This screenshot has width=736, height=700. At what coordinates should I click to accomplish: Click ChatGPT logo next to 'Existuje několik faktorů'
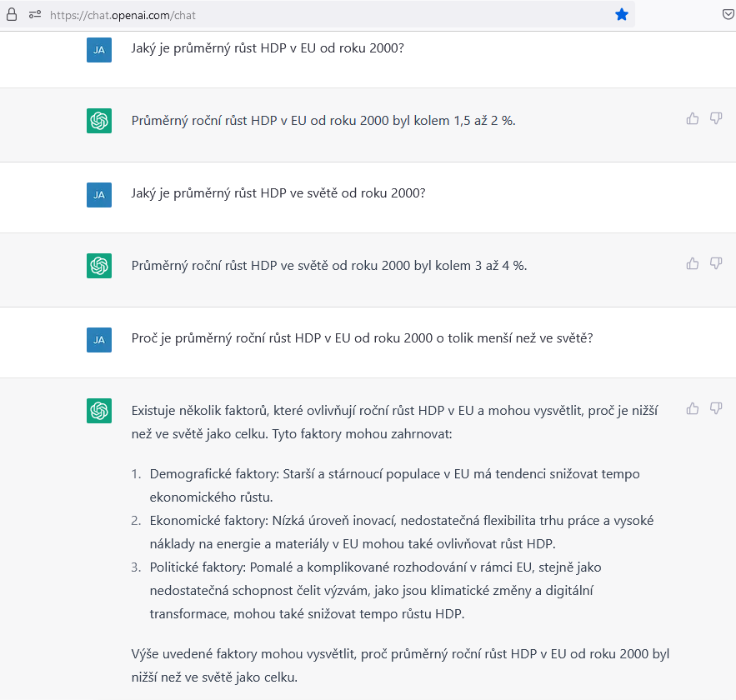[99, 411]
